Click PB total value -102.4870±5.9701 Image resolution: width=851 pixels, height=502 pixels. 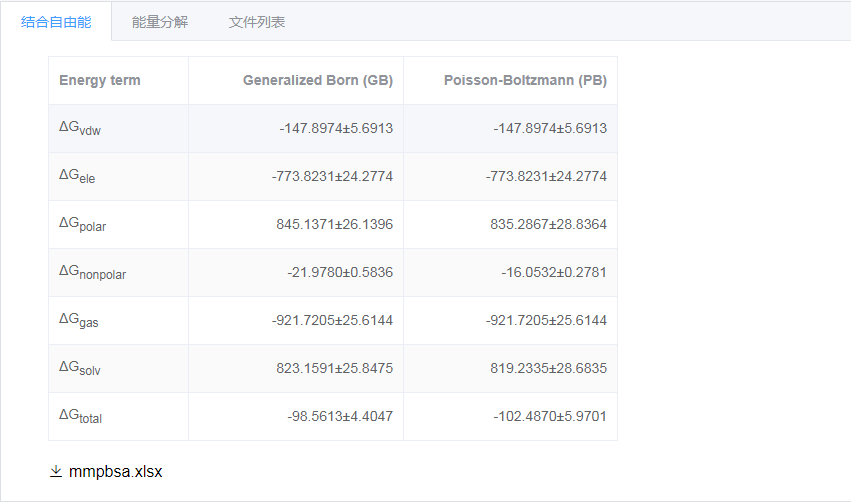tap(550, 416)
